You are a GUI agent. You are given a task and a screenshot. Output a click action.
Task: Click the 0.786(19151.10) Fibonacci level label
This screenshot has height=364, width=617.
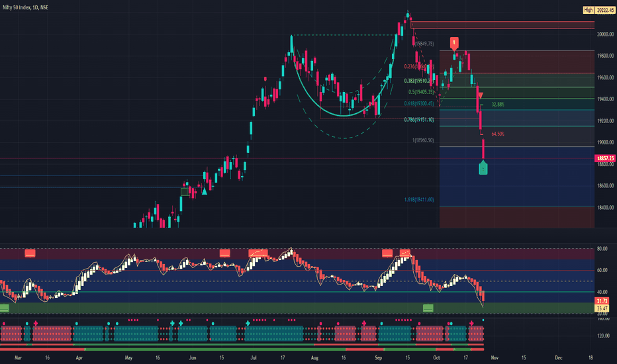(418, 120)
